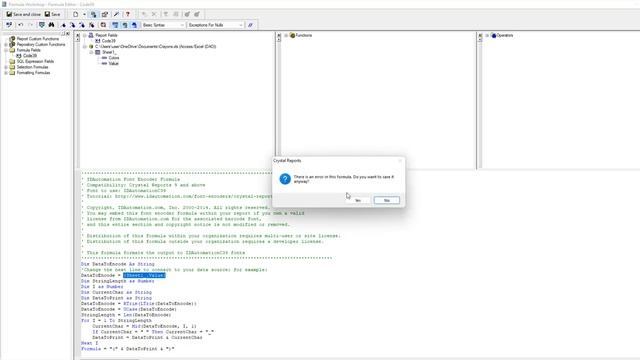The width and height of the screenshot is (640, 360).
Task: Click the browse data icon
Action: pos(42,25)
